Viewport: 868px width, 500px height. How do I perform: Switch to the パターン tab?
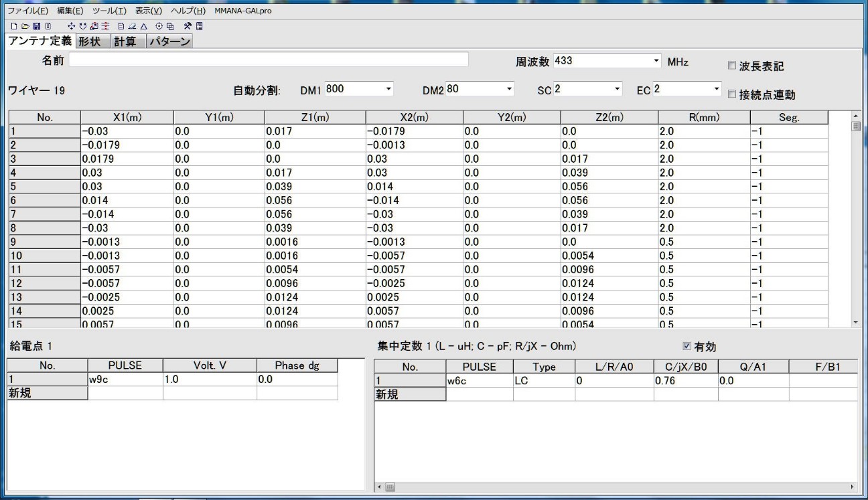tap(169, 41)
